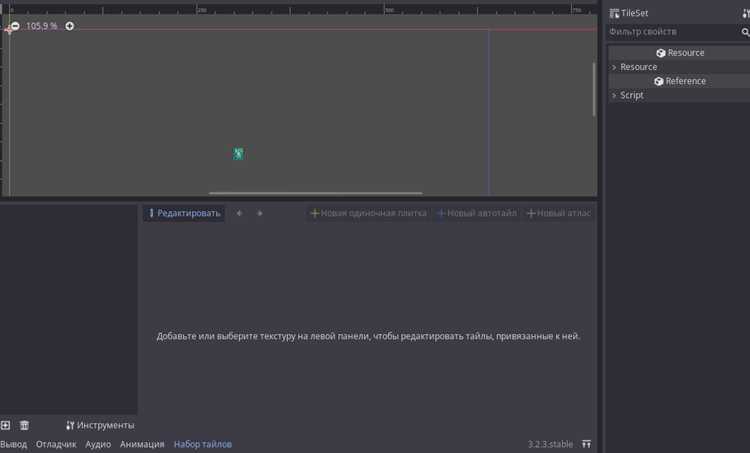Open the Инструменты tools menu
The width and height of the screenshot is (750, 453).
(x=100, y=425)
